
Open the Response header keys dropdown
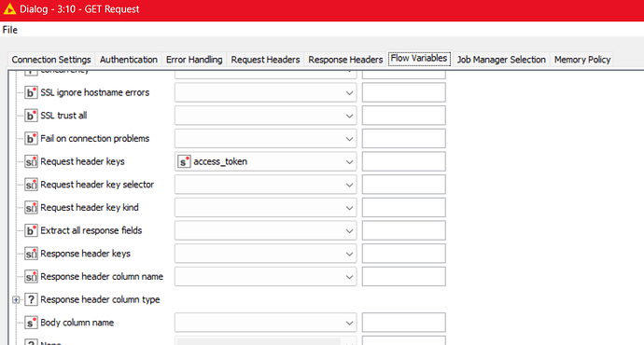point(265,254)
